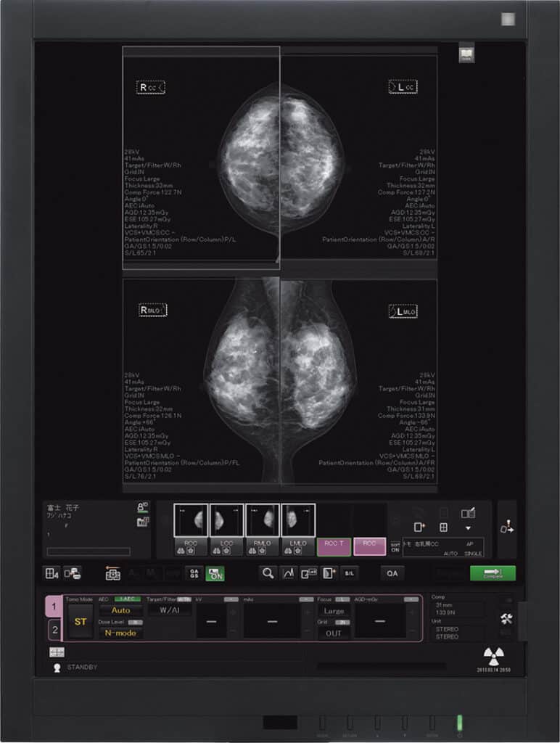
Task: Open the book icon at top right
Action: [466, 54]
